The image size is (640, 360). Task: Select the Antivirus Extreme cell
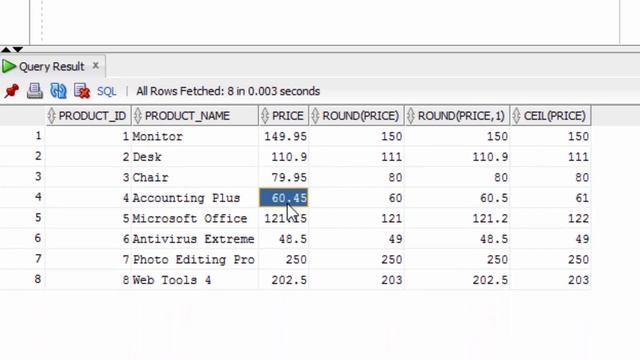(x=195, y=239)
